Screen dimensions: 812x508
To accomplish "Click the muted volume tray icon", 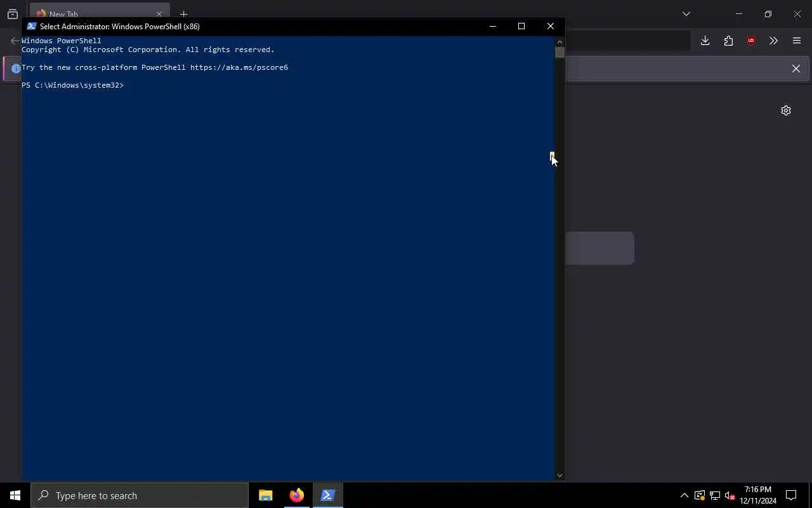I will click(730, 495).
